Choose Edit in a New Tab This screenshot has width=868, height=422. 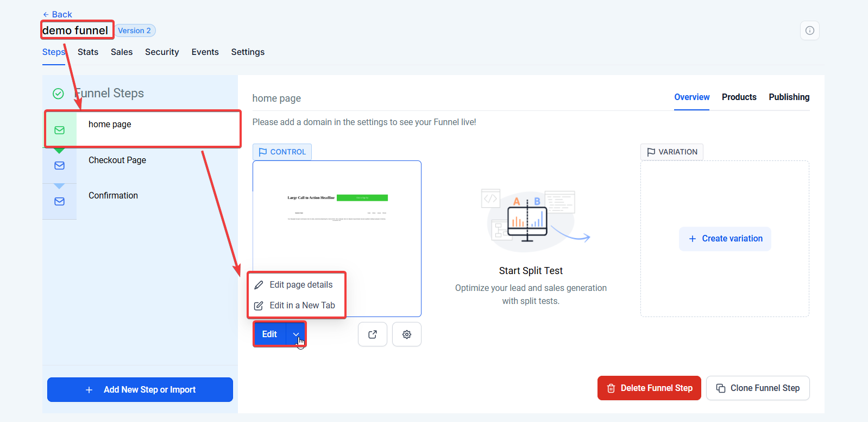click(x=301, y=306)
